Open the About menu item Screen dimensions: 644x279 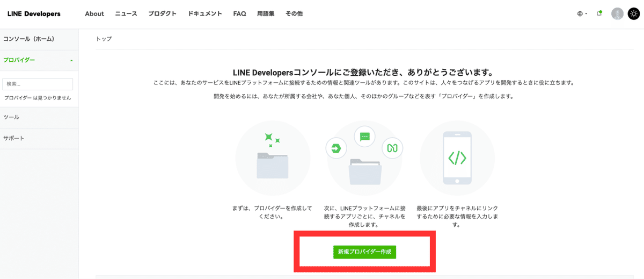(x=94, y=14)
